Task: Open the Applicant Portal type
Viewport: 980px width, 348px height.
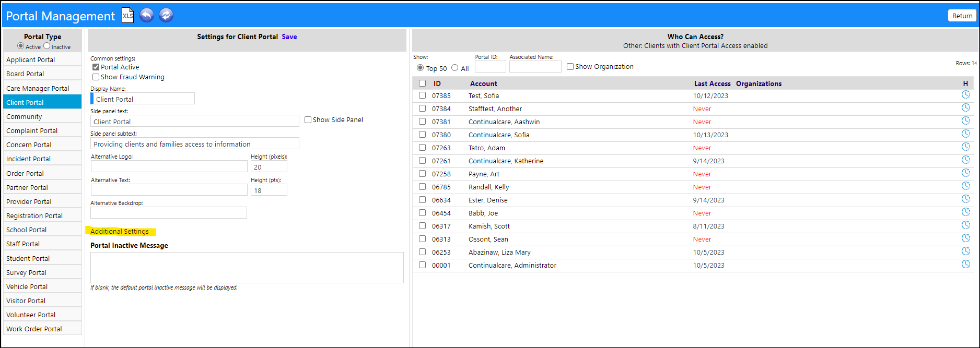Action: click(42, 59)
